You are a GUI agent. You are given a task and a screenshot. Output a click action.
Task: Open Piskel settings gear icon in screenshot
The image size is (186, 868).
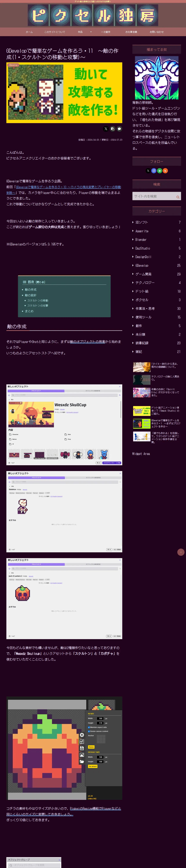pos(82,735)
